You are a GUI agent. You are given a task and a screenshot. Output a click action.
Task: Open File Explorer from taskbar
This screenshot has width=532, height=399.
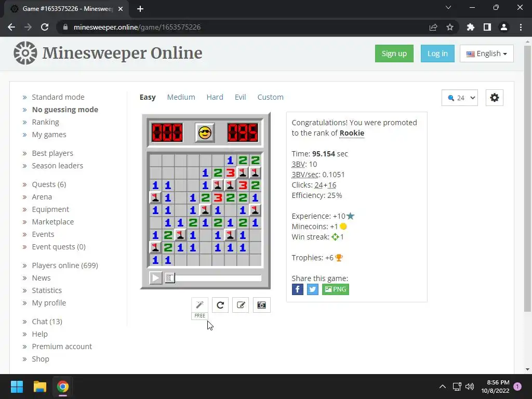[x=39, y=387]
